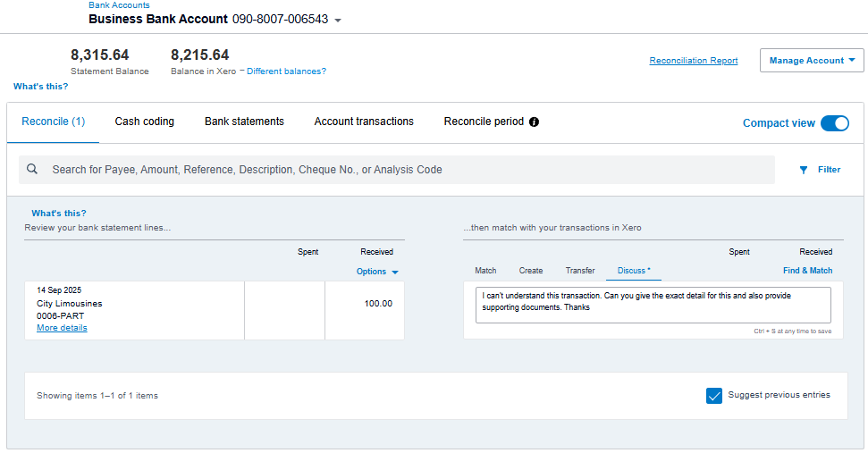Click into the transaction search field
The image size is (868, 453).
point(402,170)
